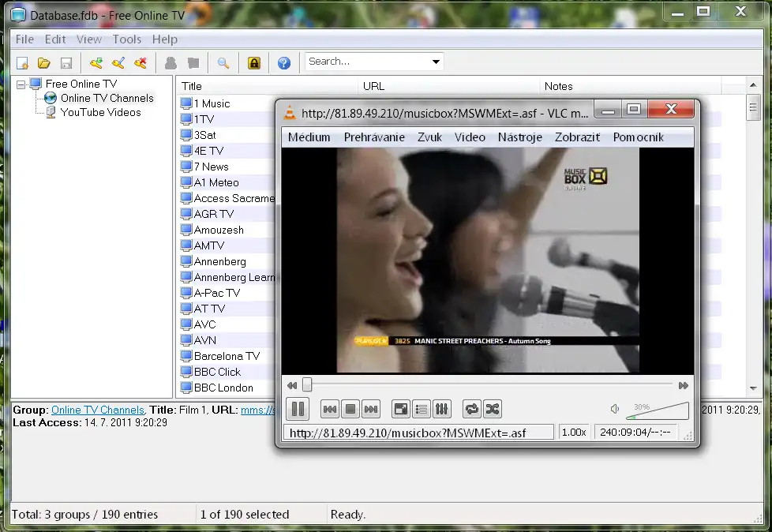Open the View menu
772x532 pixels.
[89, 39]
